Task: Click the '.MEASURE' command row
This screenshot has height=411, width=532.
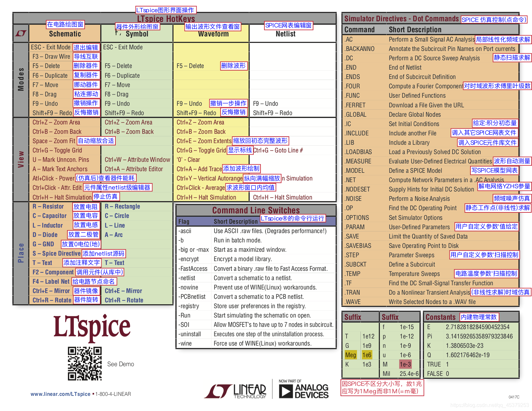Action: point(430,161)
